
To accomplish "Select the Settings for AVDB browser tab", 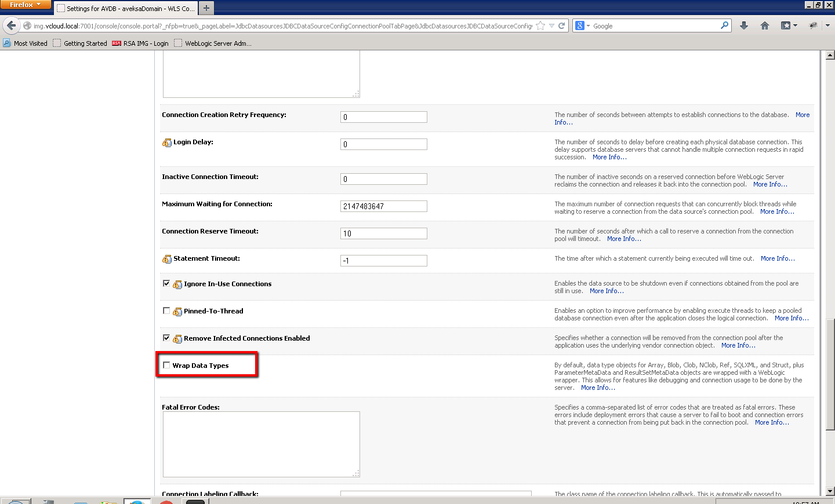I will tap(126, 9).
